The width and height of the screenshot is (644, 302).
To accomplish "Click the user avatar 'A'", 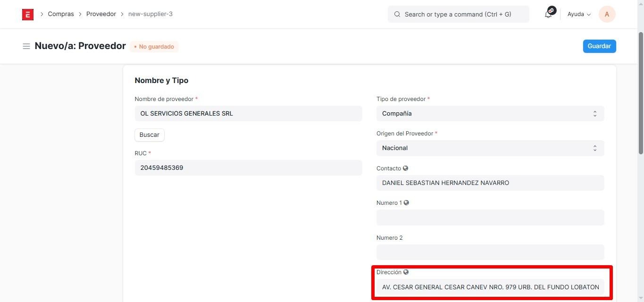I will pos(607,14).
